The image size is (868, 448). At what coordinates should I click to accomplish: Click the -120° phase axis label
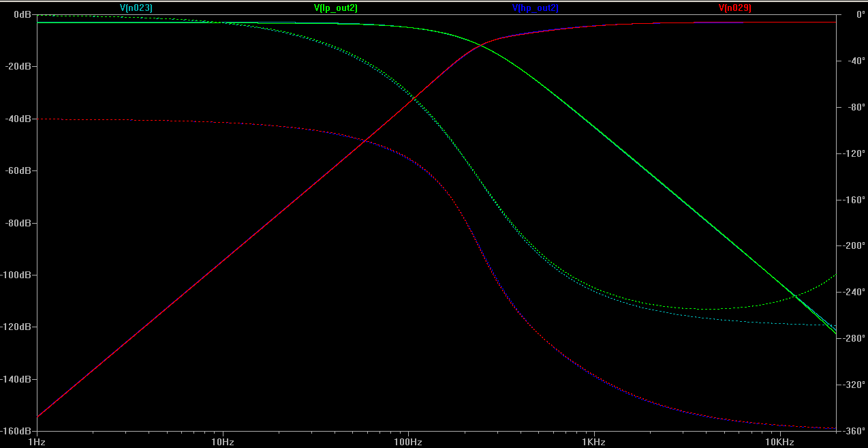point(853,153)
